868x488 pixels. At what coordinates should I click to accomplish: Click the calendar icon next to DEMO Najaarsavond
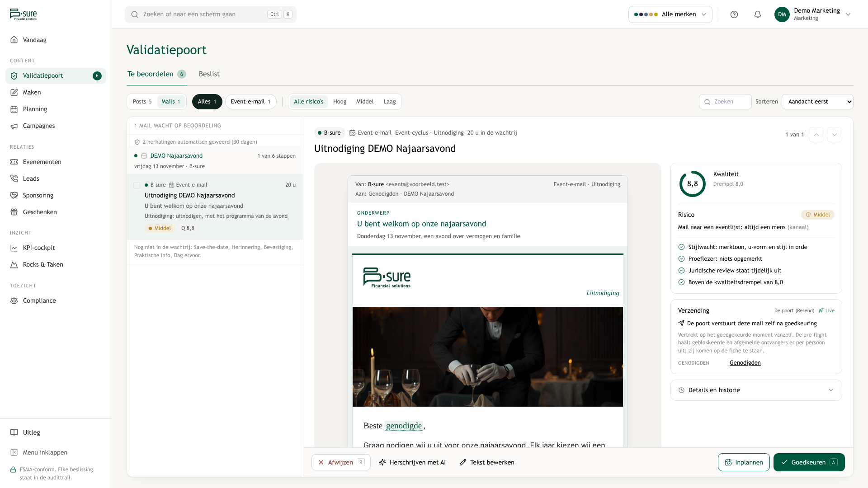144,156
